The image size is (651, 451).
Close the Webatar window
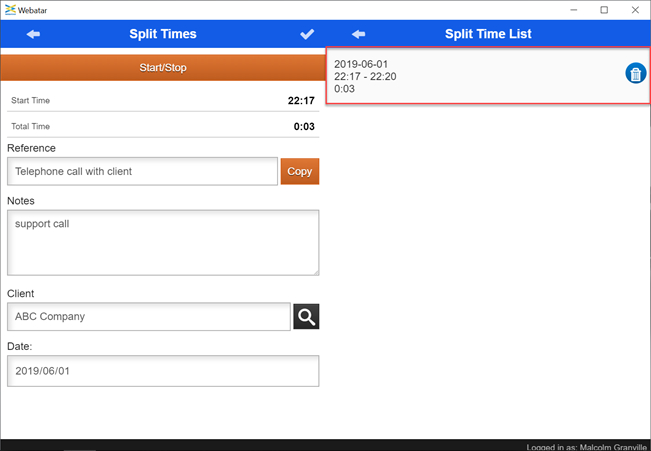[x=634, y=10]
